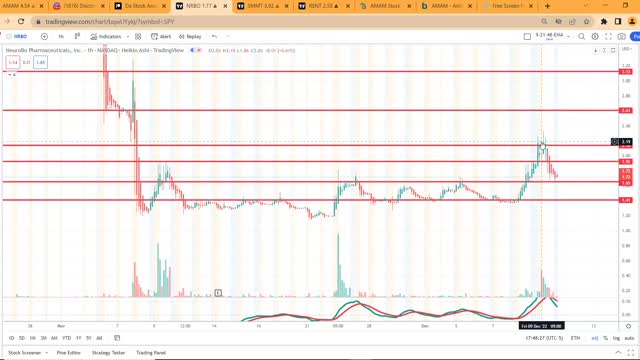Toggle adj price adjustment
Image resolution: width=640 pixels, height=360 pixels.
[x=595, y=338]
